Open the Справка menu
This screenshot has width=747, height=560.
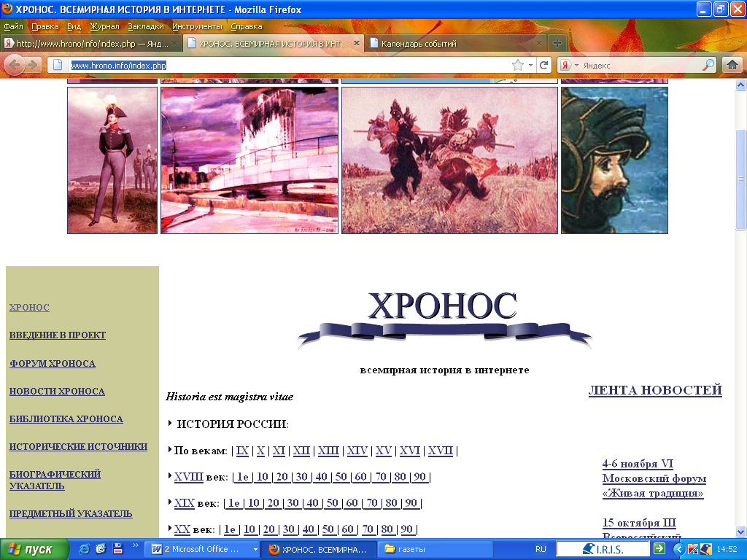[x=247, y=26]
